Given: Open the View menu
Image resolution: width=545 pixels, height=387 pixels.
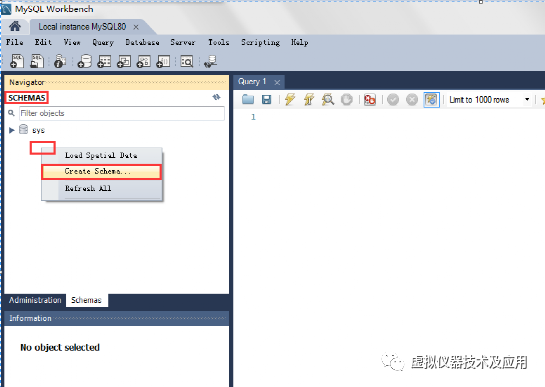Looking at the screenshot, I should click(72, 42).
